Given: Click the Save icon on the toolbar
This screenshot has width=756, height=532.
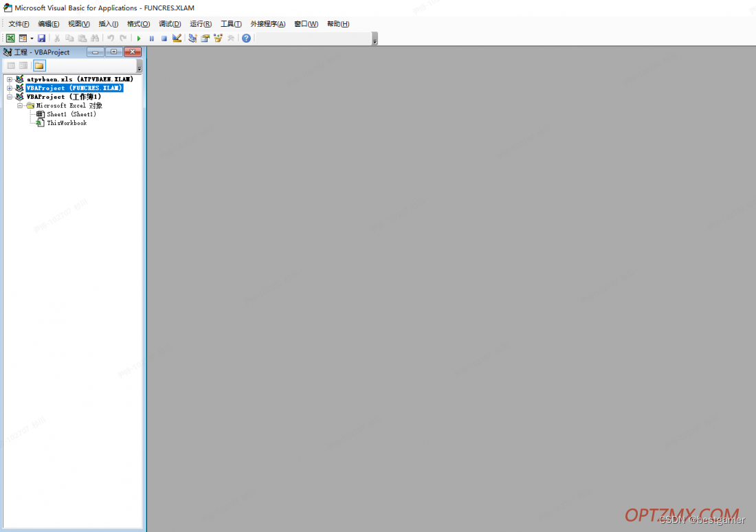Looking at the screenshot, I should (x=41, y=38).
